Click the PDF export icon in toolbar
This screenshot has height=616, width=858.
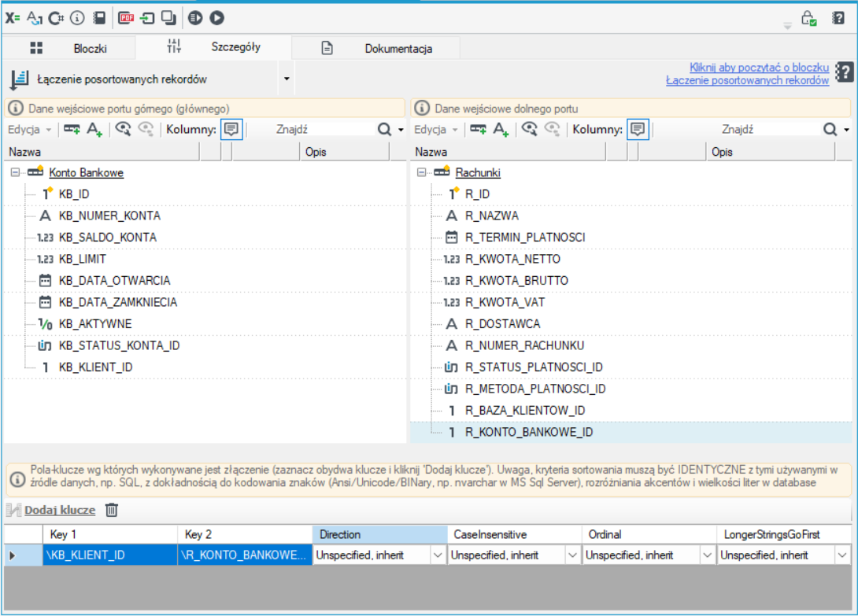tap(126, 18)
